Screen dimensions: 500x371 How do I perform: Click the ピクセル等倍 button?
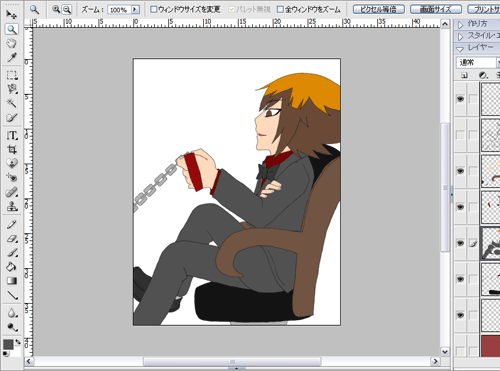[x=379, y=9]
